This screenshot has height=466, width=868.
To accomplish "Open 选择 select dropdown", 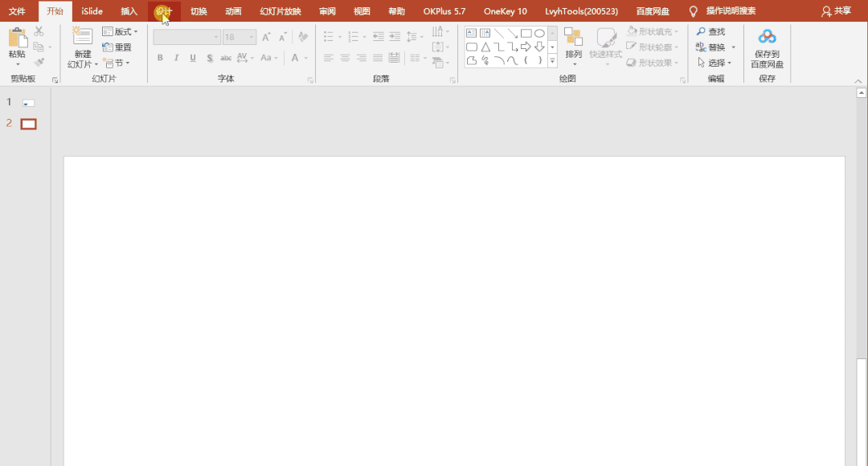I will point(714,63).
